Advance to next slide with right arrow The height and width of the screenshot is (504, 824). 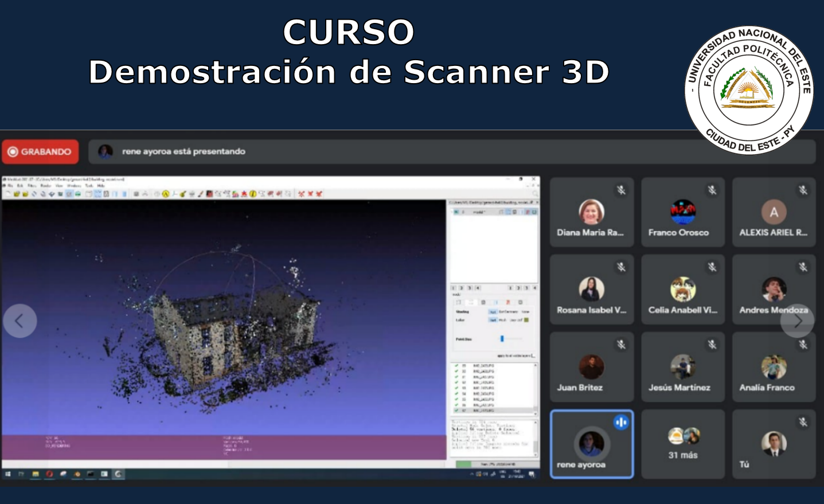click(797, 321)
